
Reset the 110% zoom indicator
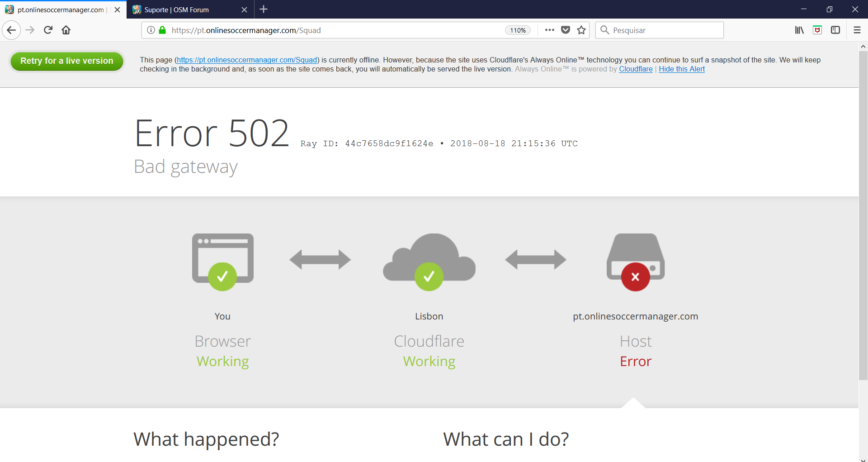coord(518,30)
